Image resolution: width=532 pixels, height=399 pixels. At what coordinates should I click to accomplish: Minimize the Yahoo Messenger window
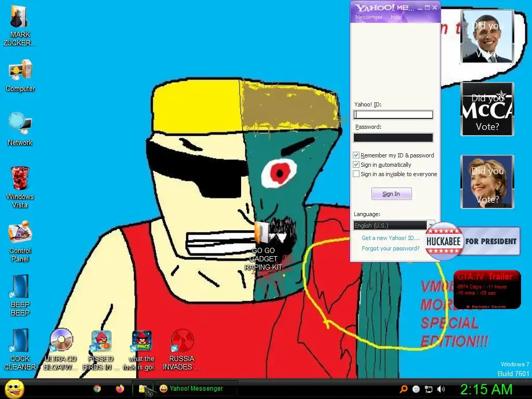[420, 8]
